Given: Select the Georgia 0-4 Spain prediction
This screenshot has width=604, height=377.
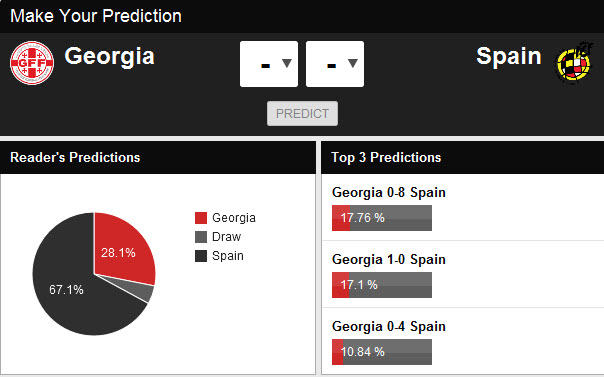Looking at the screenshot, I should click(x=389, y=326).
